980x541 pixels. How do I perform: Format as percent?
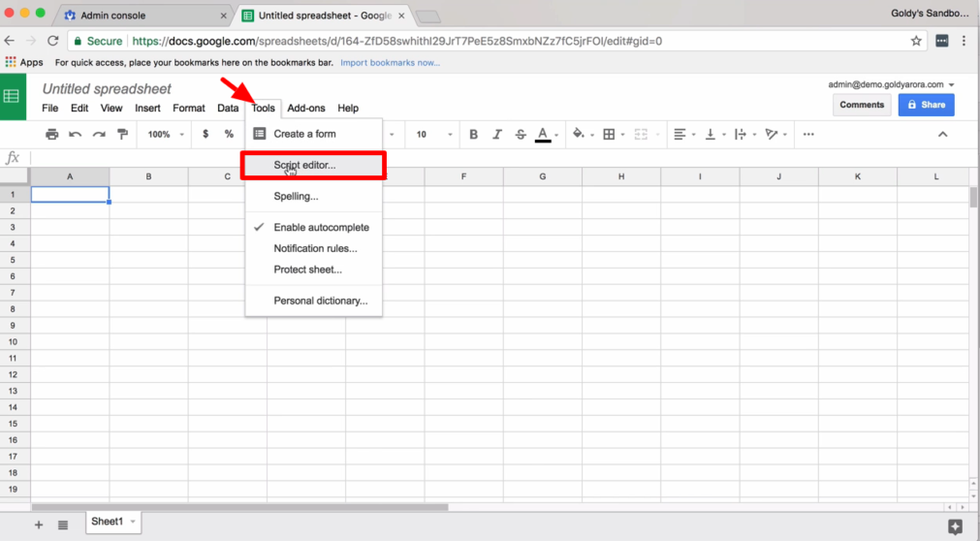pos(229,134)
